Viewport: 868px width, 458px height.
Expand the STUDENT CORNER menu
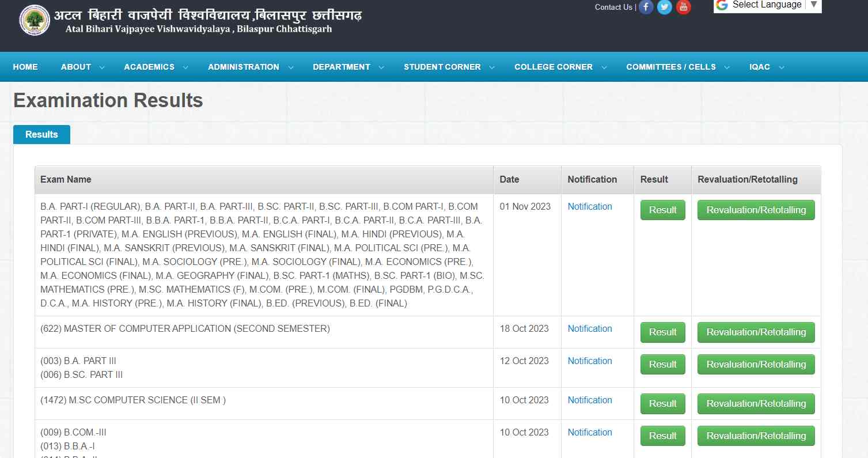[449, 67]
